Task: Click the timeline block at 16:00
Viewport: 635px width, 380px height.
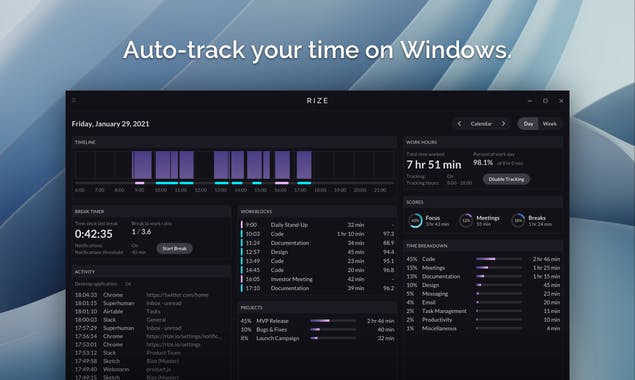Action: pos(283,165)
